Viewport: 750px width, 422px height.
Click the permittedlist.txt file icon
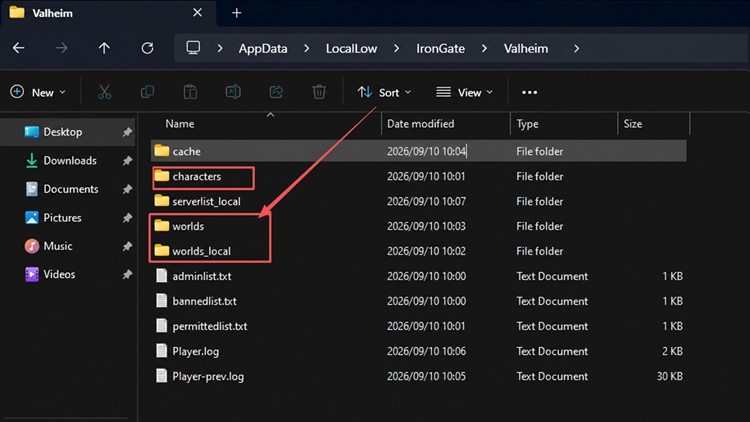[162, 325]
